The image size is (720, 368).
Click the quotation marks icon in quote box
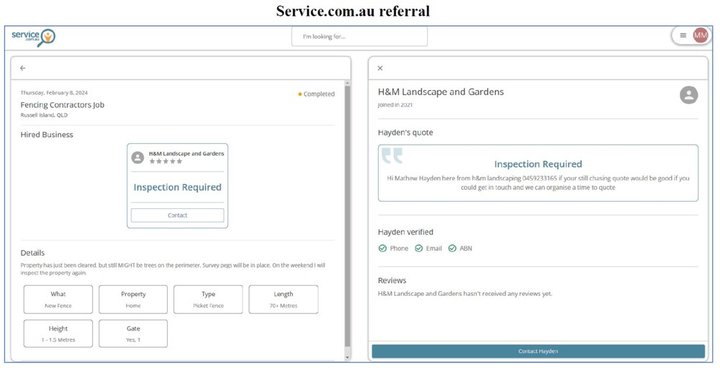[392, 156]
